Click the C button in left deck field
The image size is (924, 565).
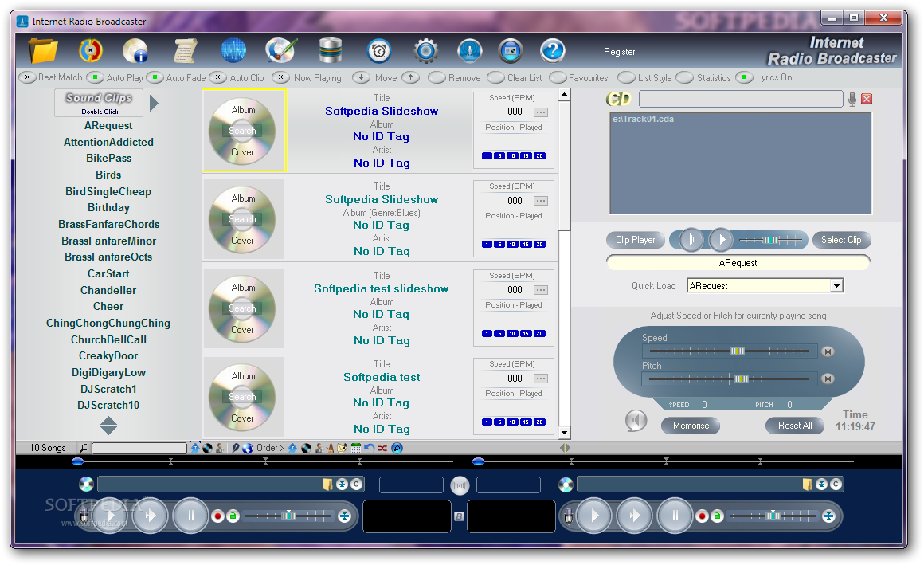pyautogui.click(x=356, y=485)
